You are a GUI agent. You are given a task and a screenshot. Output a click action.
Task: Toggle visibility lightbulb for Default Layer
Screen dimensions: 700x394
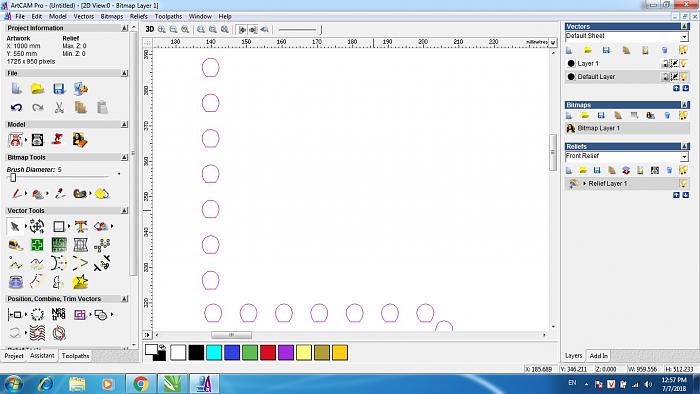683,77
